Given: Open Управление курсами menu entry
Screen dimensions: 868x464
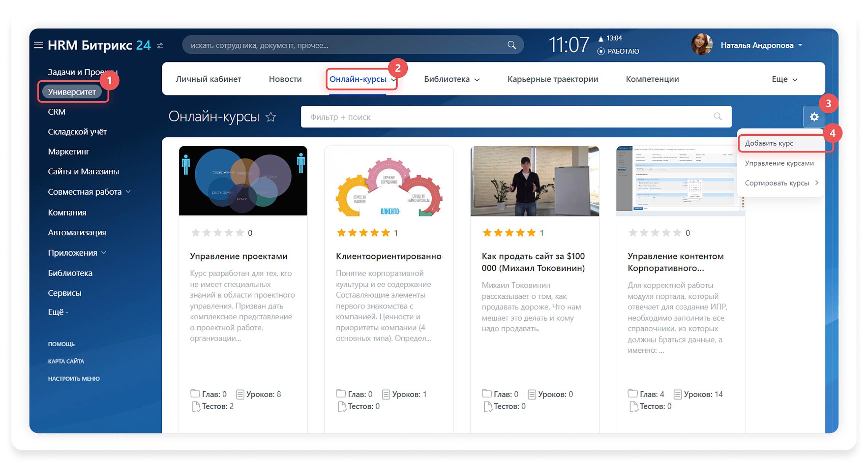Looking at the screenshot, I should click(x=779, y=163).
